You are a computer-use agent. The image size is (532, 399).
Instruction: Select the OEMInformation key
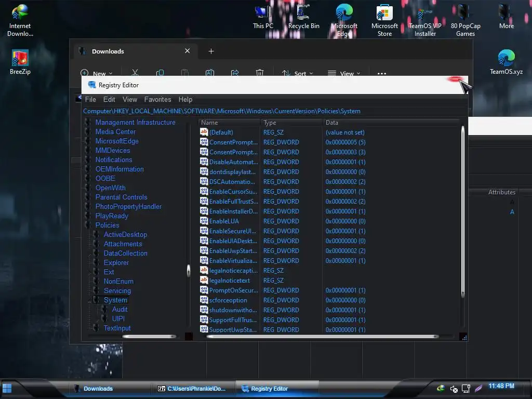point(119,169)
